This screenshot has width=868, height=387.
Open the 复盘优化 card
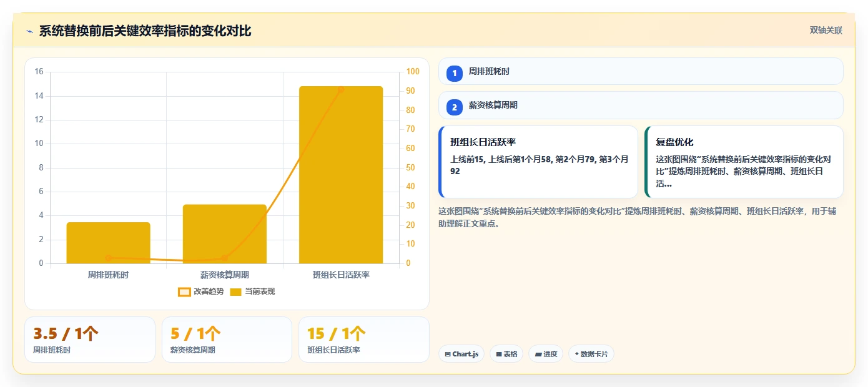744,162
